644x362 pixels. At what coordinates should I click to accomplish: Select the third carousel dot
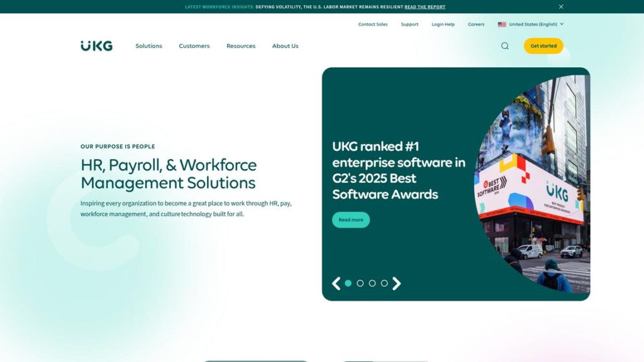[372, 283]
